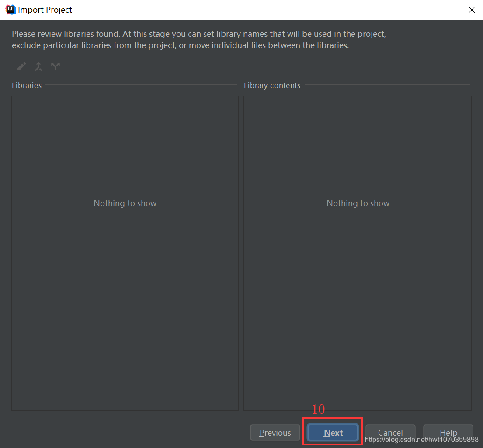
Task: Click inside the empty Libraries list
Action: click(125, 253)
